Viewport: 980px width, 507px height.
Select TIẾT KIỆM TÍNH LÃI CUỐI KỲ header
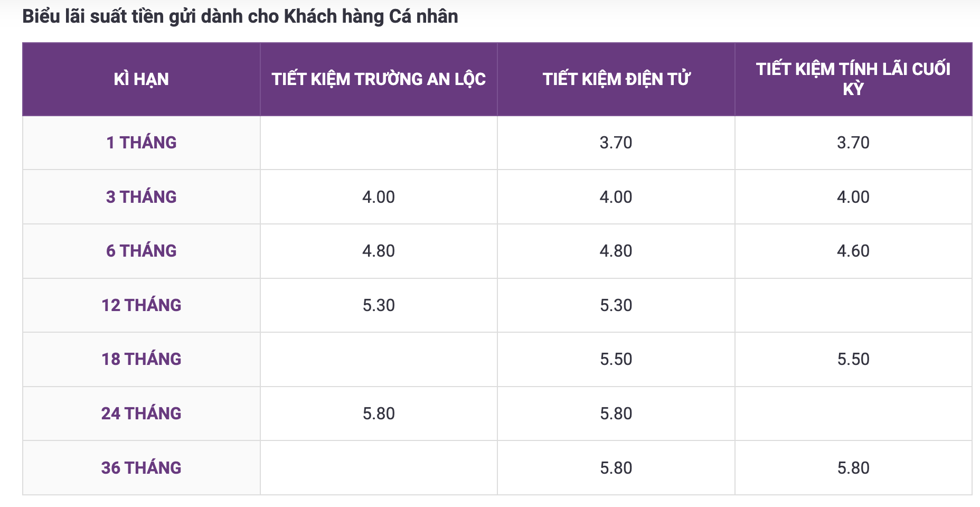point(853,79)
